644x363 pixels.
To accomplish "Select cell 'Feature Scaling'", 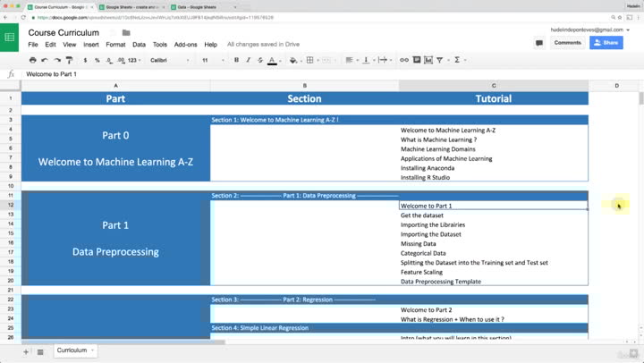I will (494, 272).
